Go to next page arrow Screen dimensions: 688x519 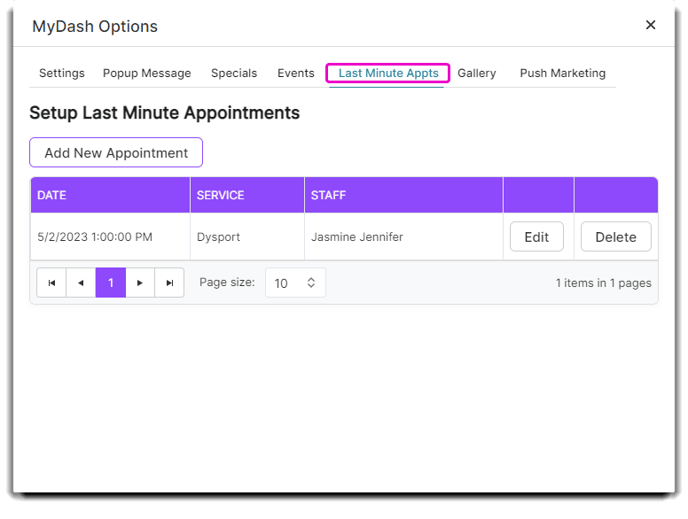point(140,283)
